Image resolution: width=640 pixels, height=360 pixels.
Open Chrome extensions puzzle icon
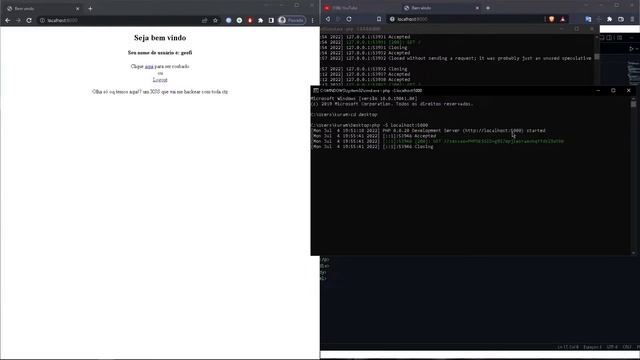260,20
